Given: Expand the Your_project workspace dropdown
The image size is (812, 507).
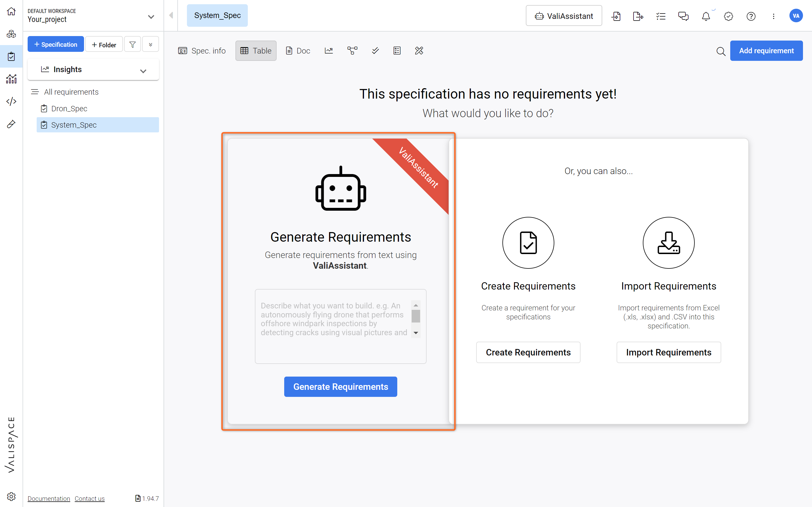Looking at the screenshot, I should tap(151, 16).
